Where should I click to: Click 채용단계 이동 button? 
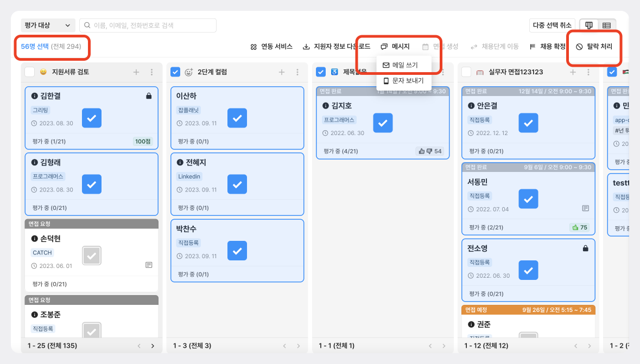[x=495, y=47]
